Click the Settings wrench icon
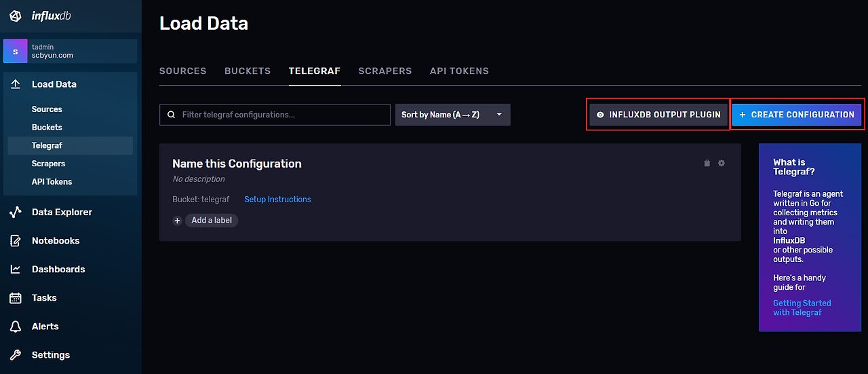This screenshot has height=374, width=868. [x=16, y=355]
